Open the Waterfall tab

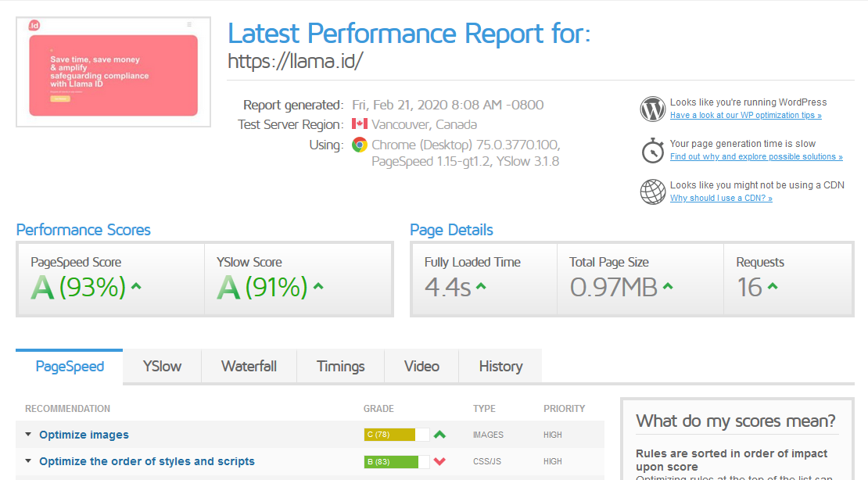coord(249,366)
